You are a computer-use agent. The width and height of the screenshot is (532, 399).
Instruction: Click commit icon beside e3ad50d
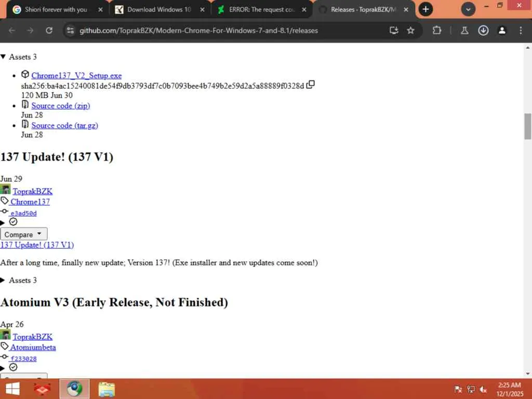point(4,211)
